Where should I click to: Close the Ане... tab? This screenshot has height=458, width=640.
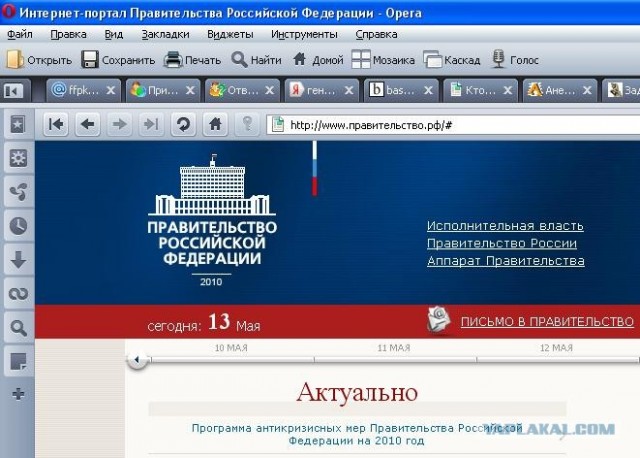pos(587,90)
